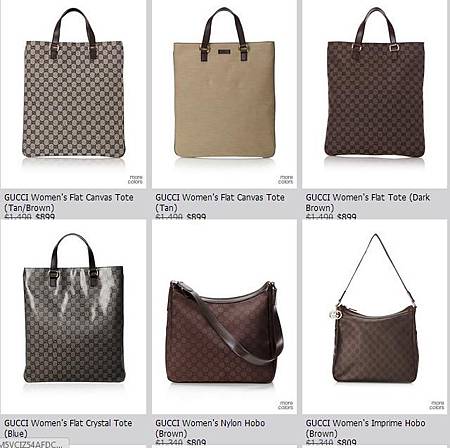Viewport: 450px width, 448px height.
Task: Click 'GUCCI Women's Flat Canvas Tote (Tan/Brown)' title
Action: (69, 202)
